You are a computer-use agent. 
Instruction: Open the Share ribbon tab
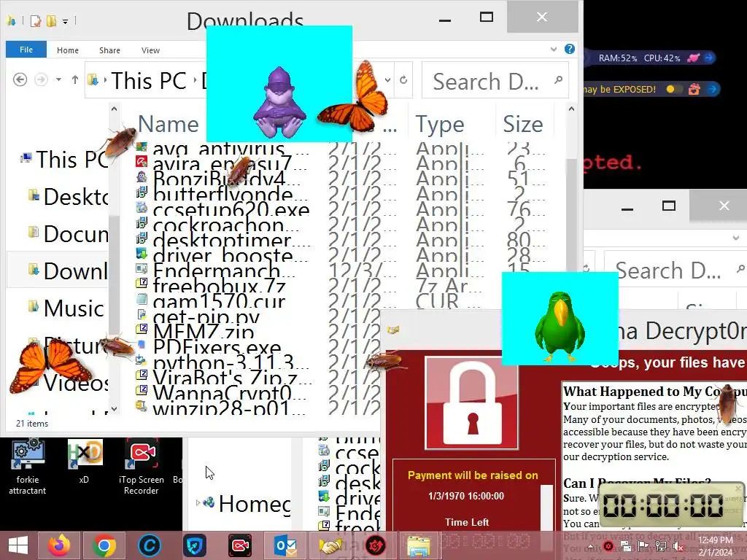(x=109, y=50)
